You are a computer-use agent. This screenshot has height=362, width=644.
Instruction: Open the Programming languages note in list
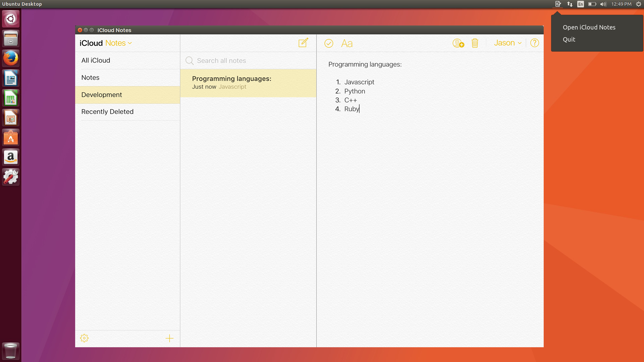248,83
